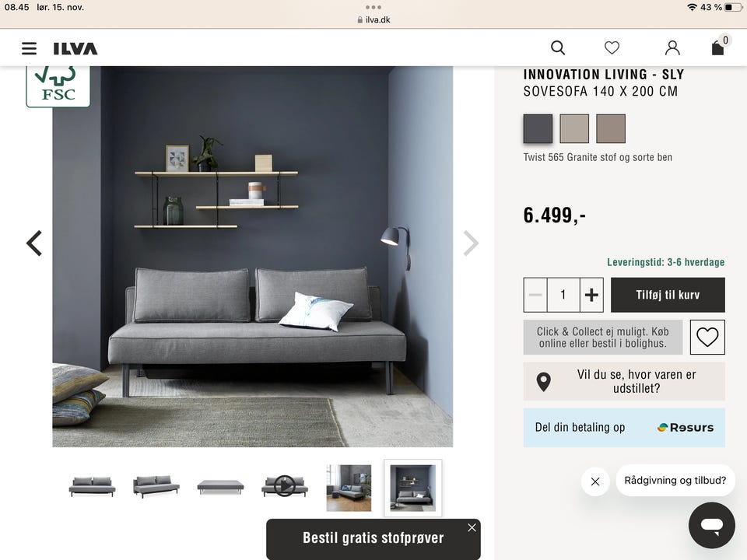
Task: Increase quantity with plus button
Action: [591, 295]
